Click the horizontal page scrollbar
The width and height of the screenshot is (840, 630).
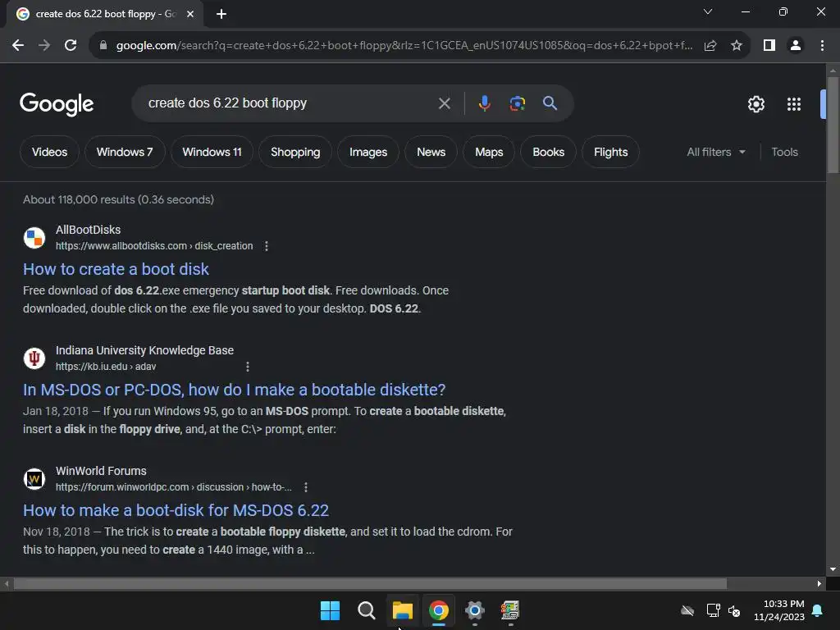pos(370,583)
